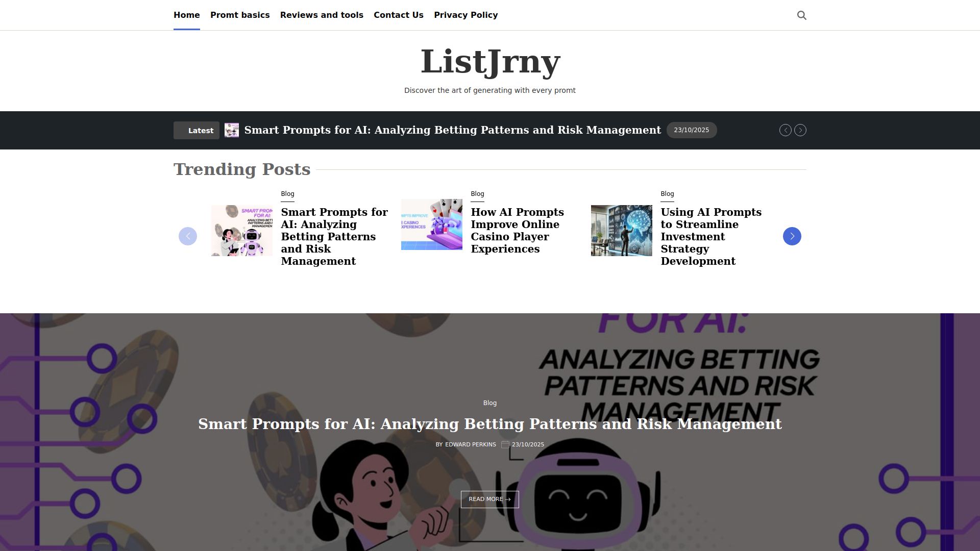Open investment strategy post thumbnail

(622, 231)
